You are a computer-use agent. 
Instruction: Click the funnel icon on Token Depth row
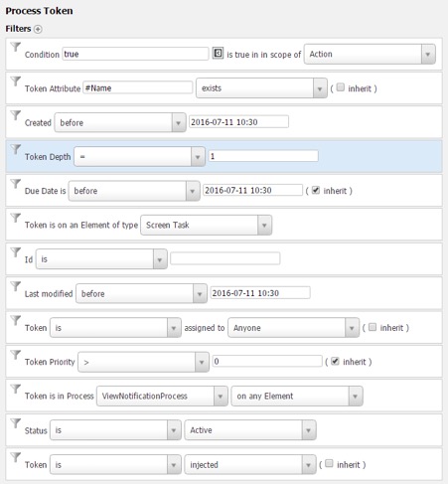(15, 149)
